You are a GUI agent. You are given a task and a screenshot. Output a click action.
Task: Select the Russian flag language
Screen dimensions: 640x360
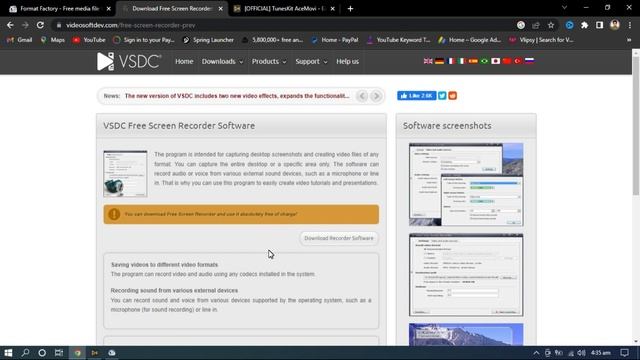coord(529,61)
